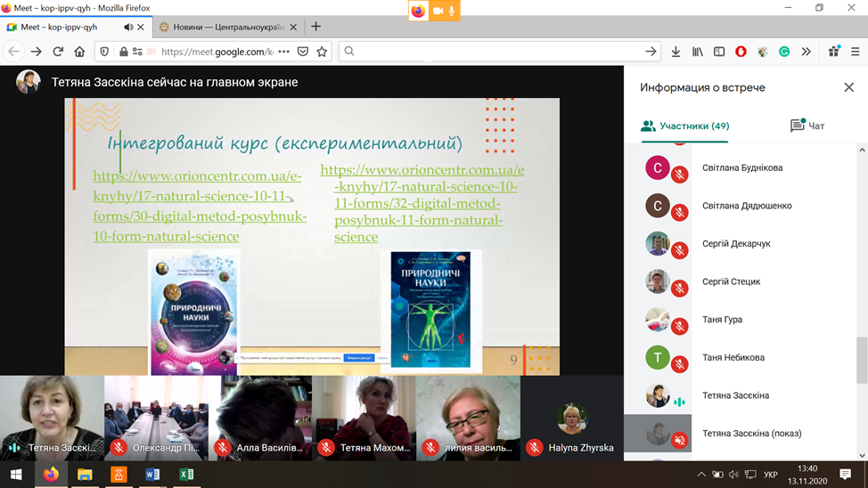868x488 pixels.
Task: Show hidden system tray icons
Action: pos(700,475)
